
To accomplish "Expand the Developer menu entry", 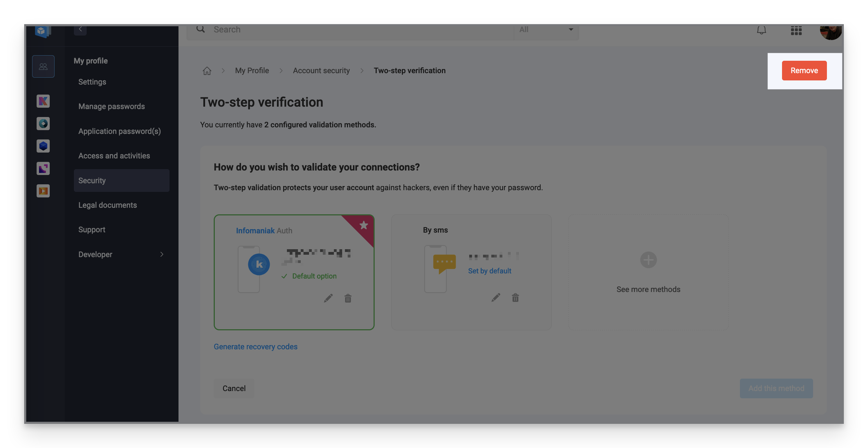I will click(95, 254).
